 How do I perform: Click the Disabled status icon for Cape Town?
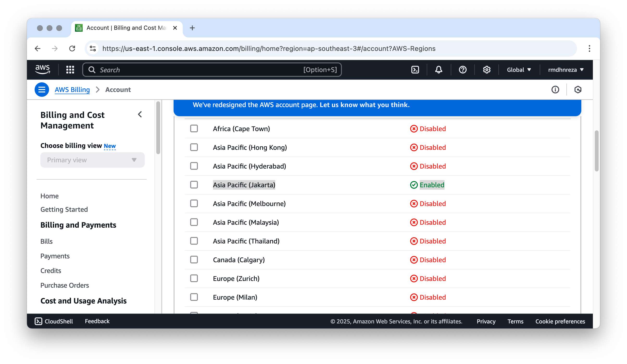pyautogui.click(x=414, y=129)
